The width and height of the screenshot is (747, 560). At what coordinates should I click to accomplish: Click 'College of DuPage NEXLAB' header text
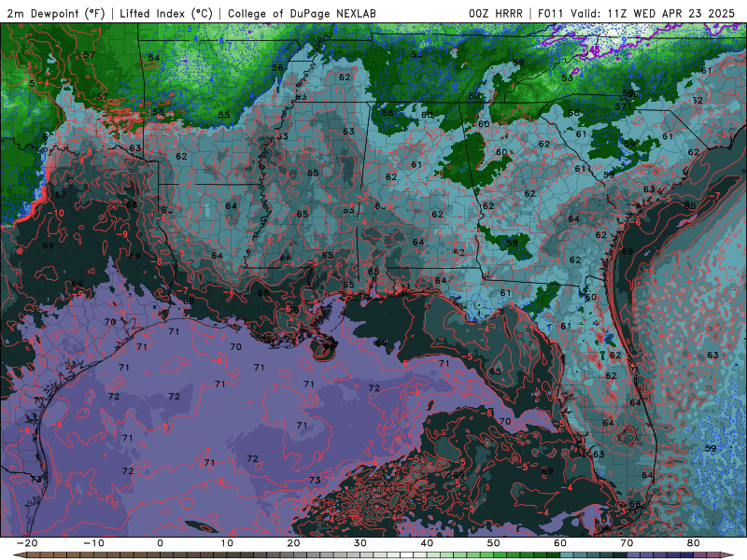[x=302, y=13]
